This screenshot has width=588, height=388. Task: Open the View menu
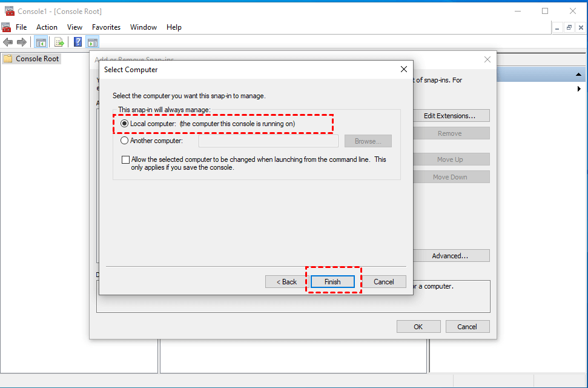coord(74,27)
